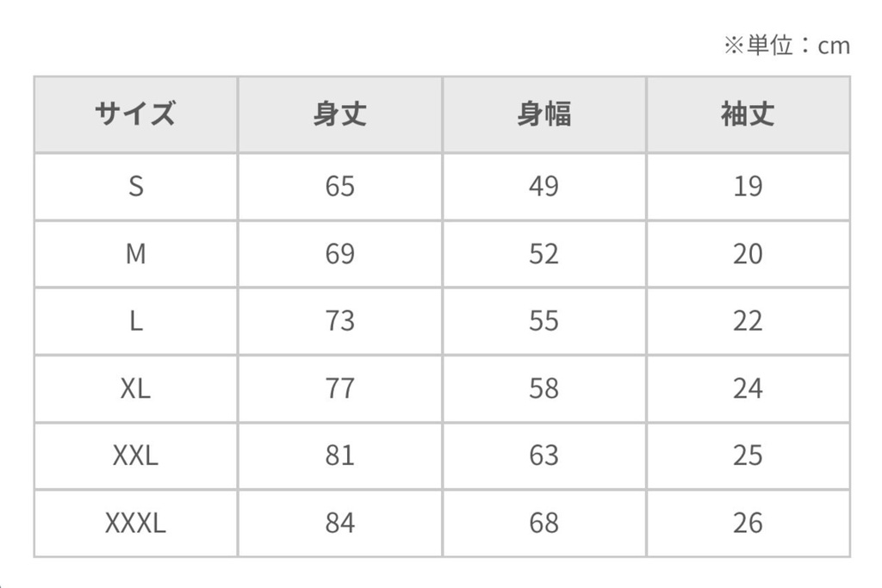Click the ※単位：cm unit note
882x588 pixels.
point(786,46)
